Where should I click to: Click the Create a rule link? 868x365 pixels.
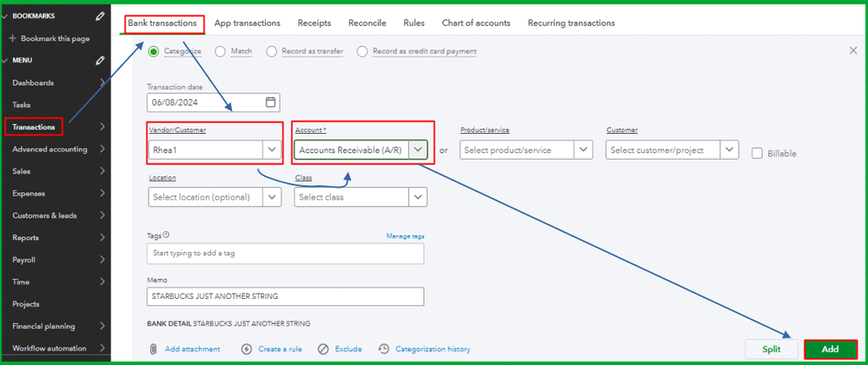pos(280,349)
